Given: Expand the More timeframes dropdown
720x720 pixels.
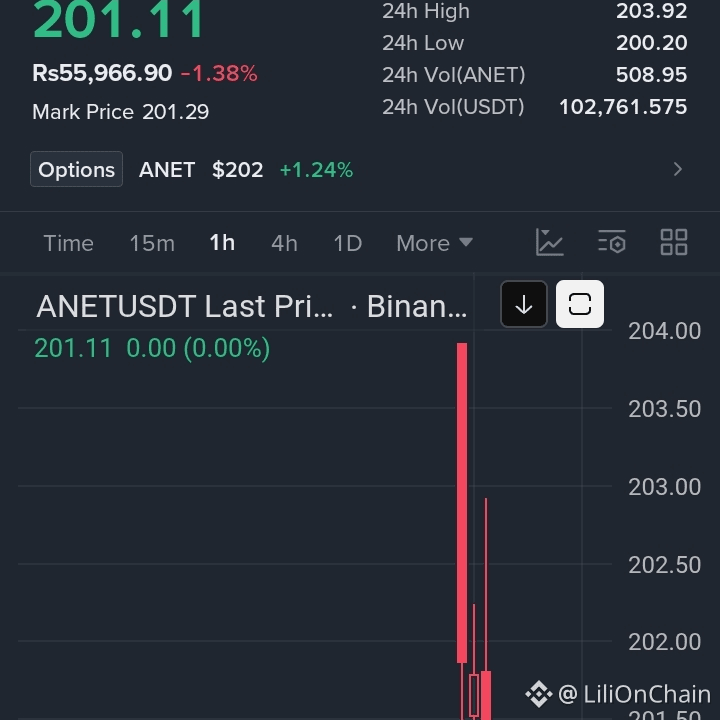Looking at the screenshot, I should point(434,243).
